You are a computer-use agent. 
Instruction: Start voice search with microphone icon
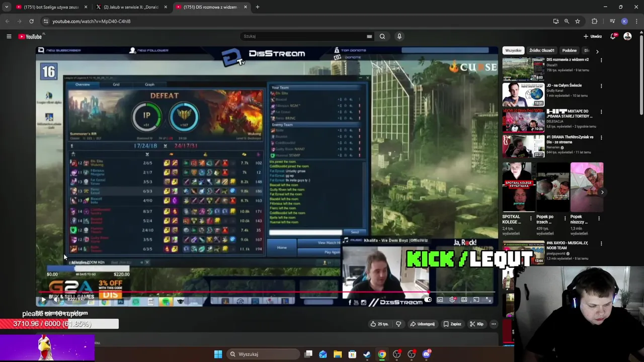click(399, 36)
